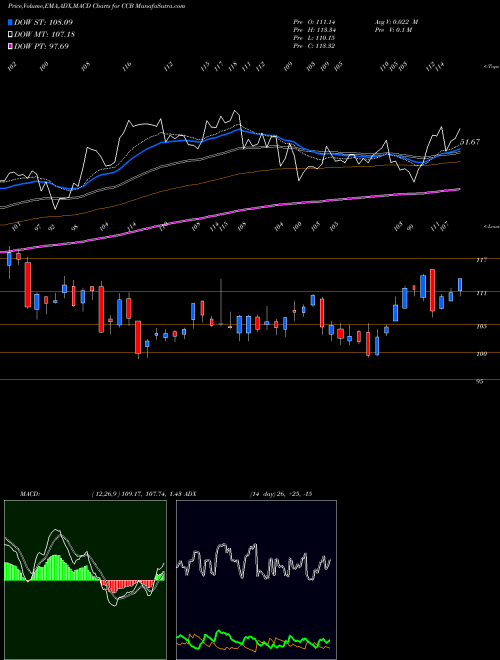Screen dimensions: 500x660
Task: Click the 111 price axis label
Action: click(482, 293)
